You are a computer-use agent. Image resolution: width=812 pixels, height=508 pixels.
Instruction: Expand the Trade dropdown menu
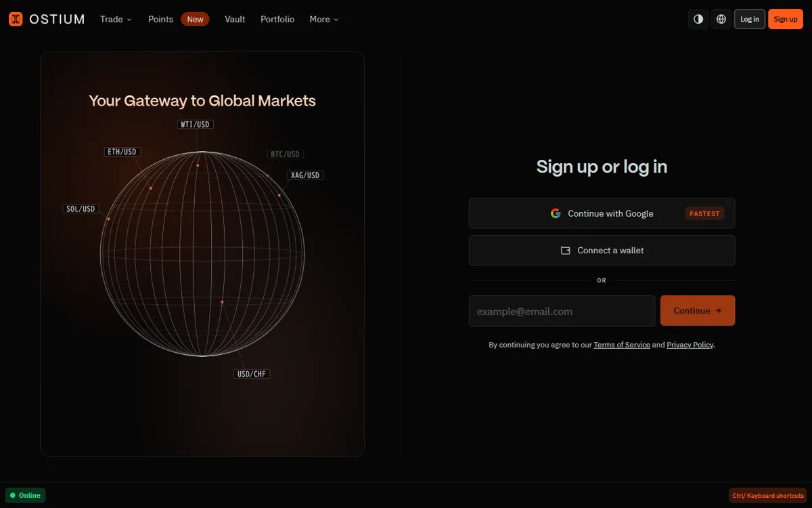[116, 19]
